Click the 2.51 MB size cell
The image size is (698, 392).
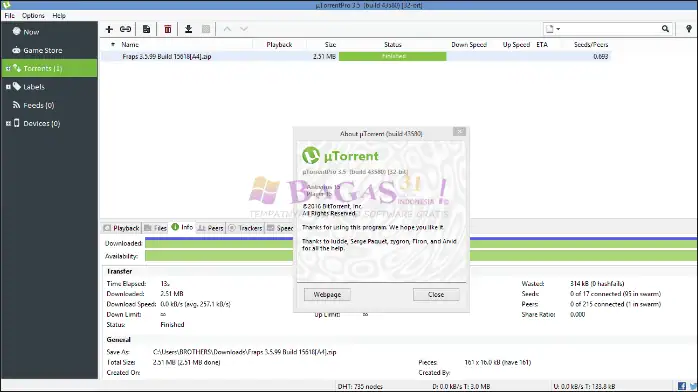(324, 57)
